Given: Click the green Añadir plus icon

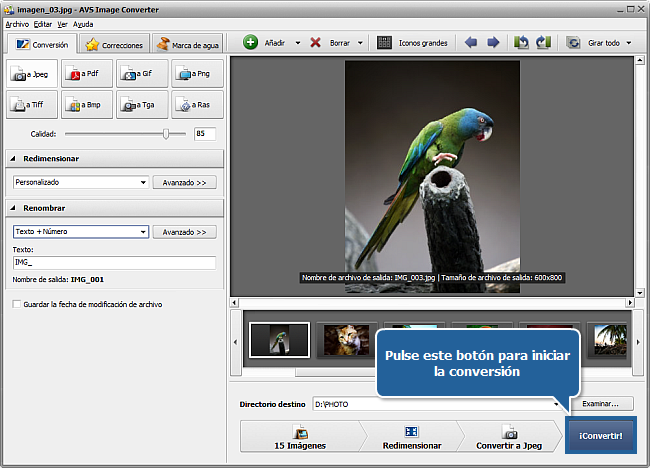Looking at the screenshot, I should click(250, 42).
